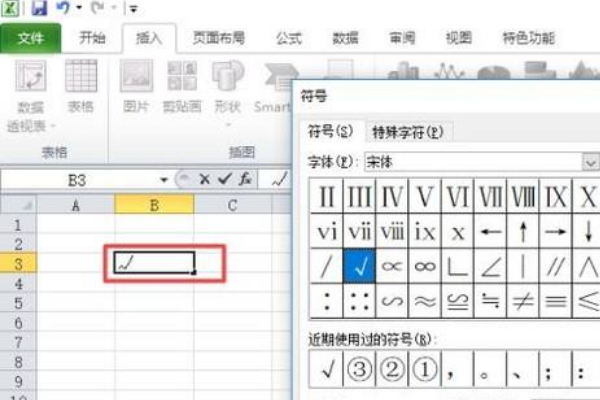Open the 文件 (File) tab

pyautogui.click(x=31, y=38)
